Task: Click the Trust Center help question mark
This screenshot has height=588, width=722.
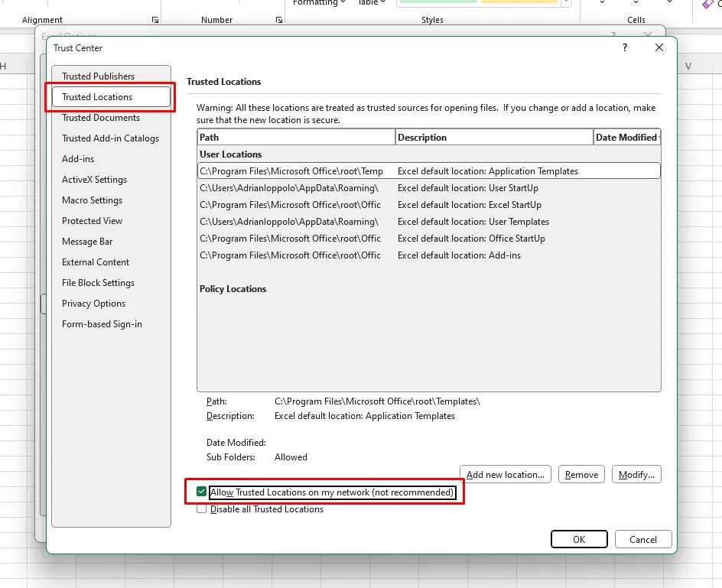Action: click(x=625, y=48)
